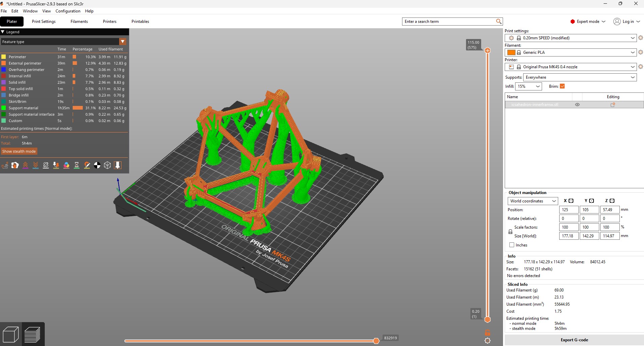Image resolution: width=644 pixels, height=346 pixels.
Task: Hide icsahedron-innerframw.stl with eye icon
Action: (577, 105)
